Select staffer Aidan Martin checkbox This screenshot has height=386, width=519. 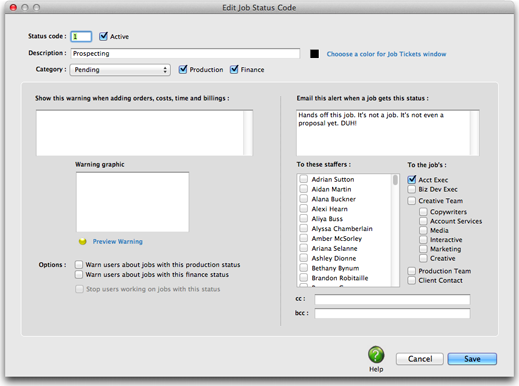coord(303,189)
